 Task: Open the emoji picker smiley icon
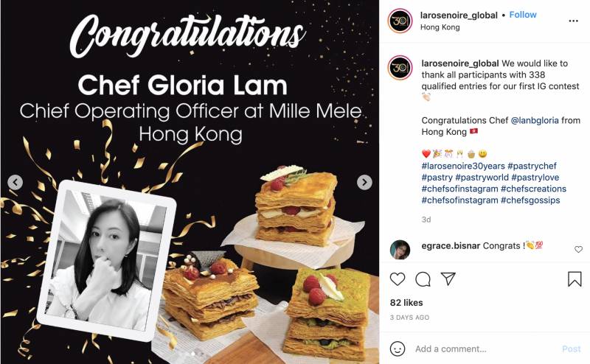coord(398,349)
